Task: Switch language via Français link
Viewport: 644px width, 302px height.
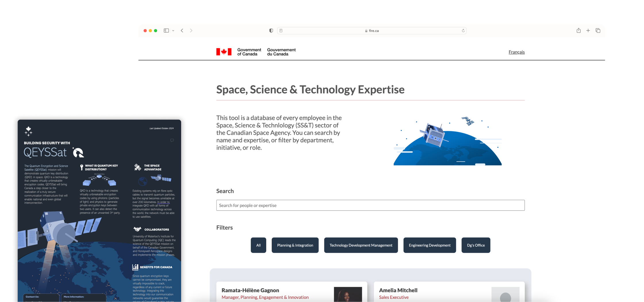Action: click(516, 52)
